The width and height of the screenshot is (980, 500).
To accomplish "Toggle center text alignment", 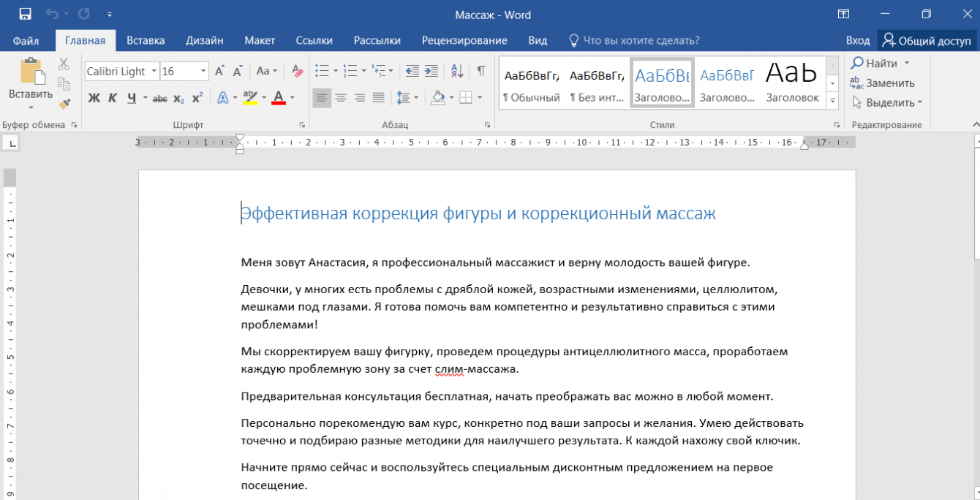I will click(x=341, y=97).
